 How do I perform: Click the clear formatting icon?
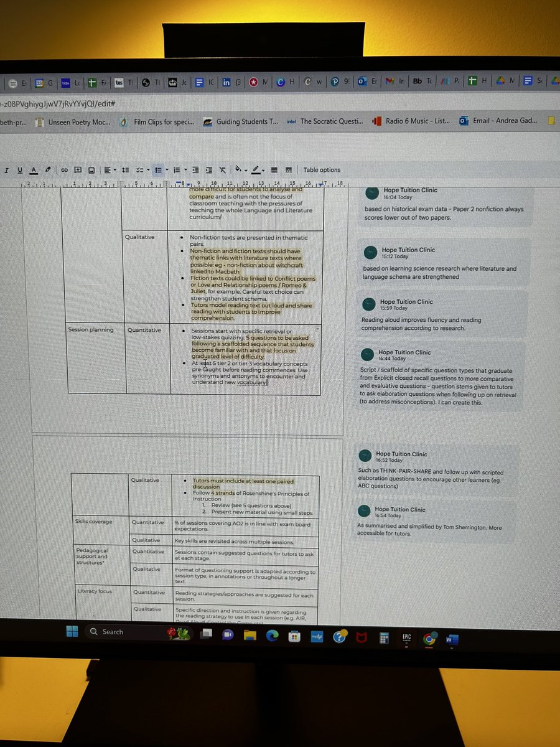pos(222,169)
